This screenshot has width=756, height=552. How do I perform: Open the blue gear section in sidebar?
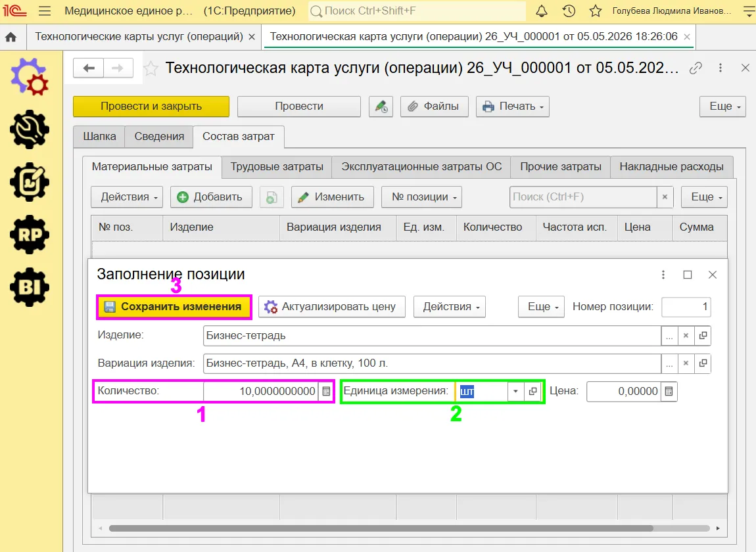[30, 77]
